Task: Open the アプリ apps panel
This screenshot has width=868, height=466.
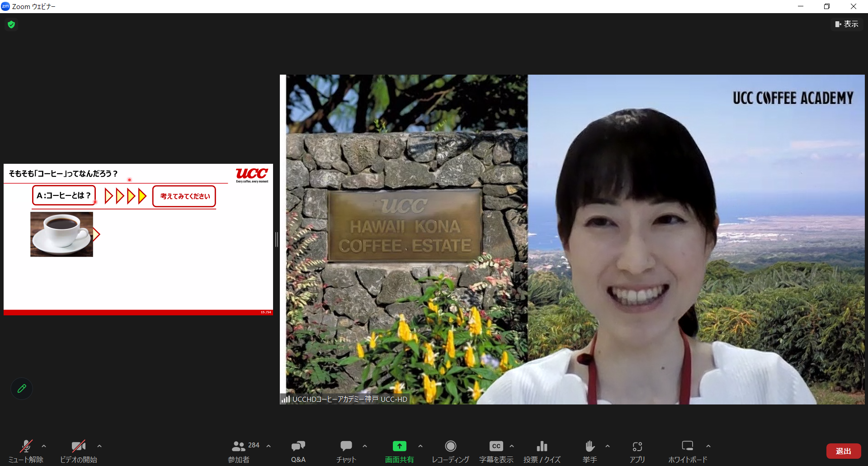Action: click(x=637, y=452)
